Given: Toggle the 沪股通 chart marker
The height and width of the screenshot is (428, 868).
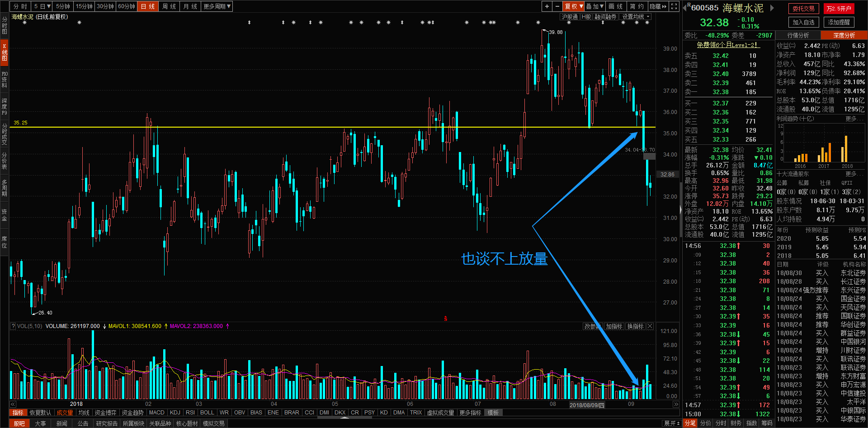Looking at the screenshot, I should [570, 17].
